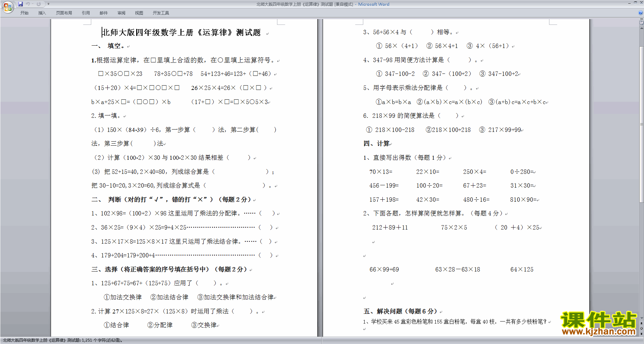Redo with the repeat arrow icon
This screenshot has height=344, width=644.
click(39, 4)
